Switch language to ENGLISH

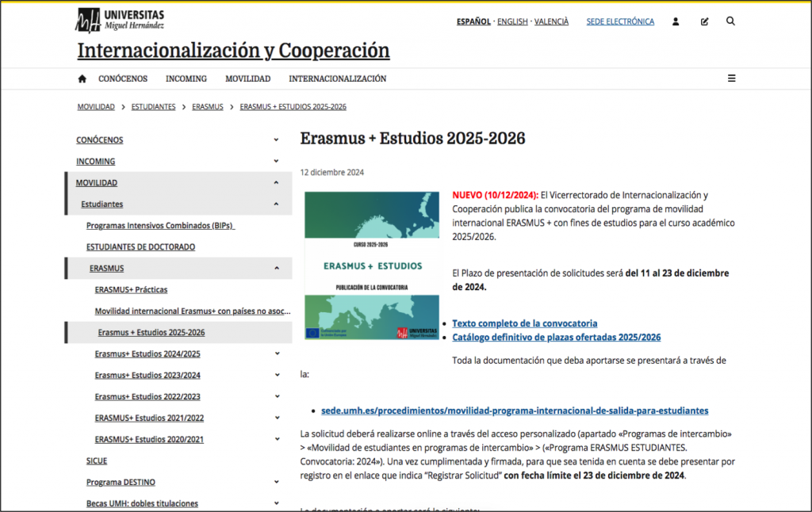pos(512,21)
